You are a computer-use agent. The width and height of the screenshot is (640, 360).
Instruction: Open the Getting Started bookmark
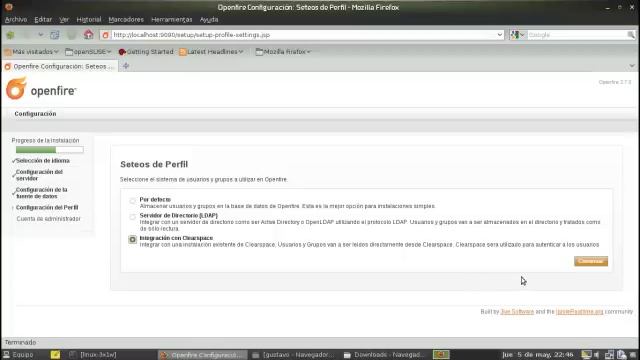click(146, 52)
